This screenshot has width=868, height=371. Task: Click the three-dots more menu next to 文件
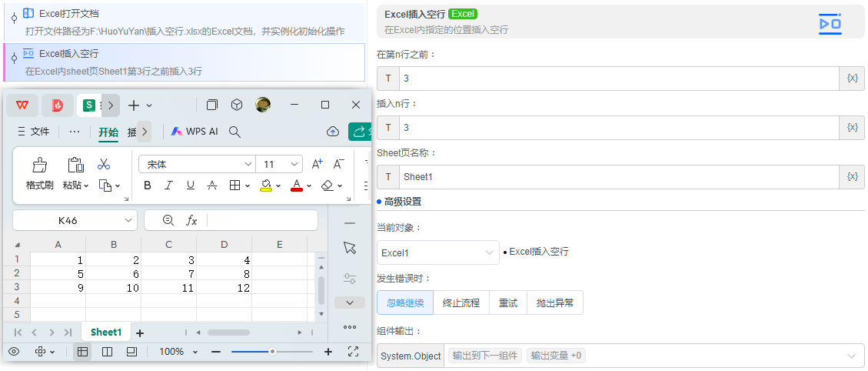[x=74, y=132]
